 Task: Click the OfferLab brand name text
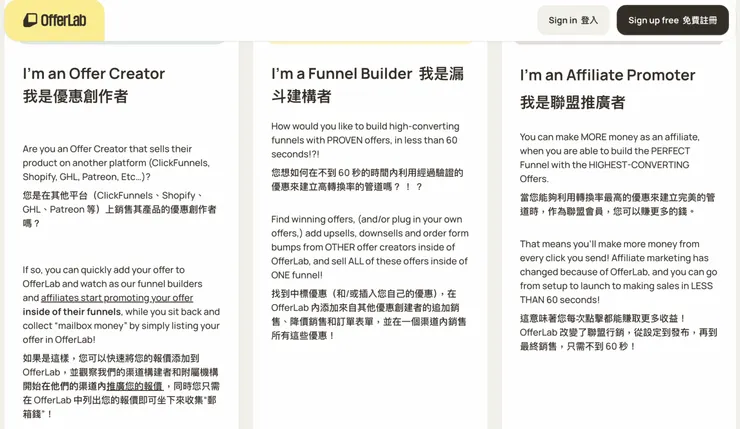coord(63,20)
